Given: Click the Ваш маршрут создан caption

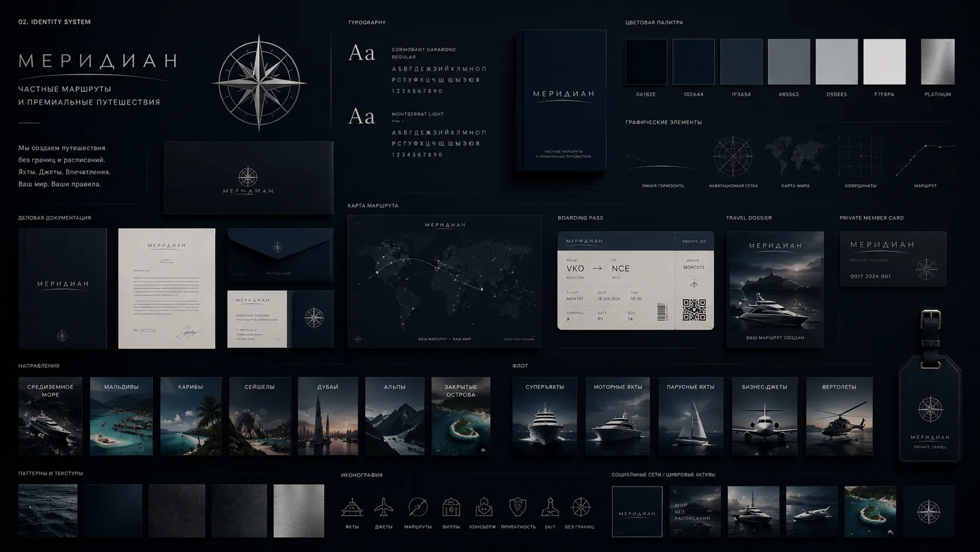Looking at the screenshot, I should (x=775, y=338).
